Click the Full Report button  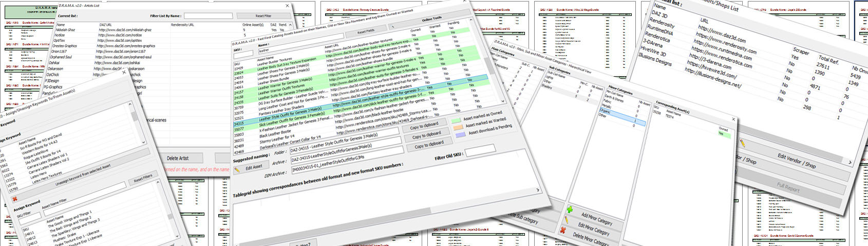pos(788,187)
